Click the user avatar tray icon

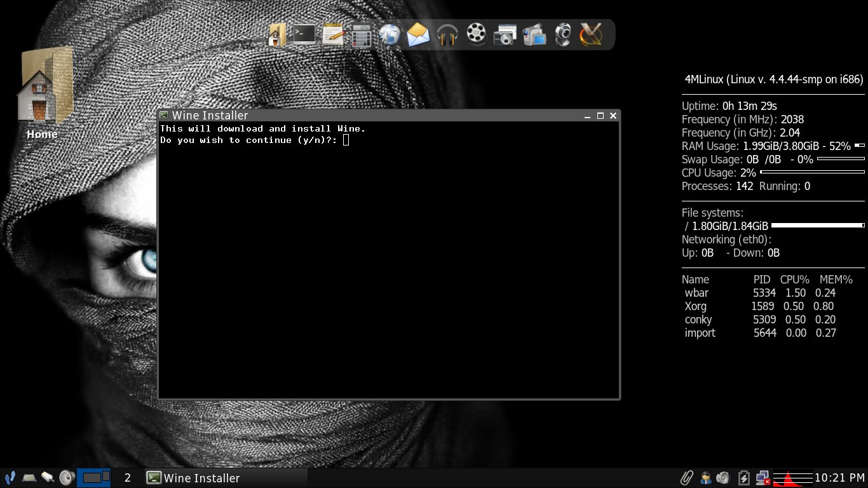705,478
